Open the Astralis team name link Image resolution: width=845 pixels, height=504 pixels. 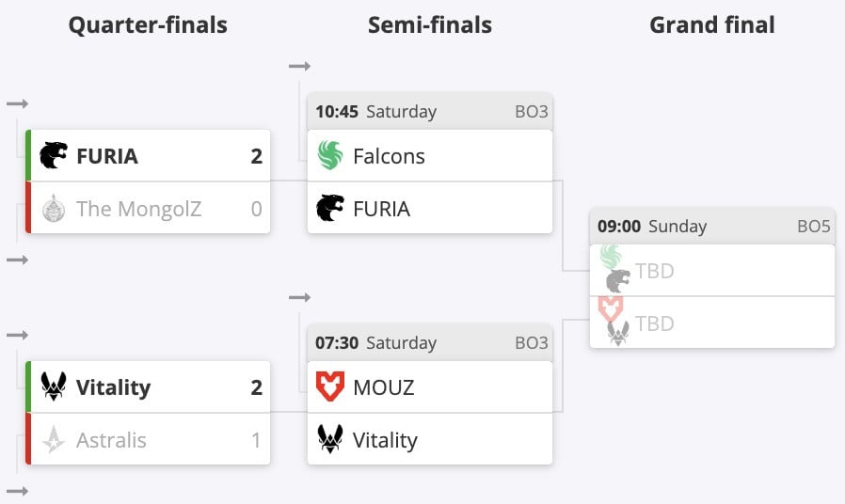111,439
